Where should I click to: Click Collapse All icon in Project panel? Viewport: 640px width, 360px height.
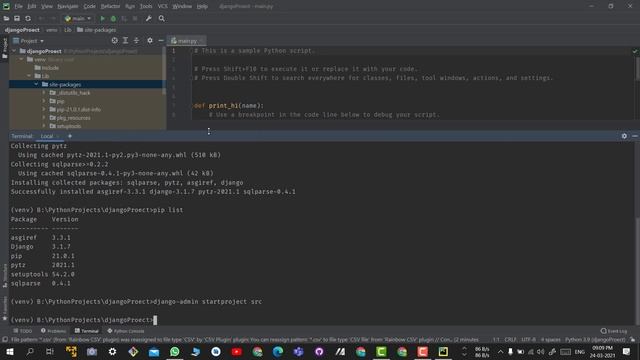[136, 40]
